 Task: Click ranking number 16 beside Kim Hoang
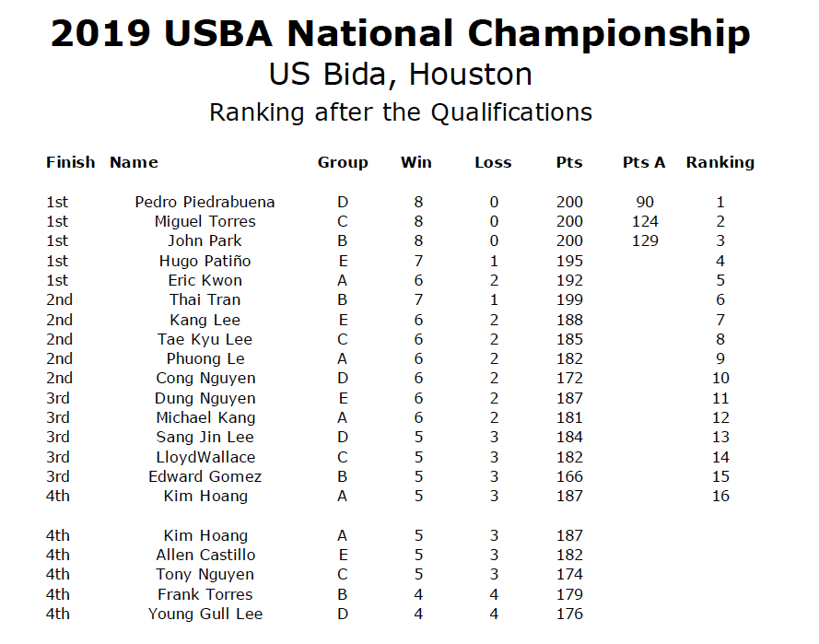pos(720,497)
